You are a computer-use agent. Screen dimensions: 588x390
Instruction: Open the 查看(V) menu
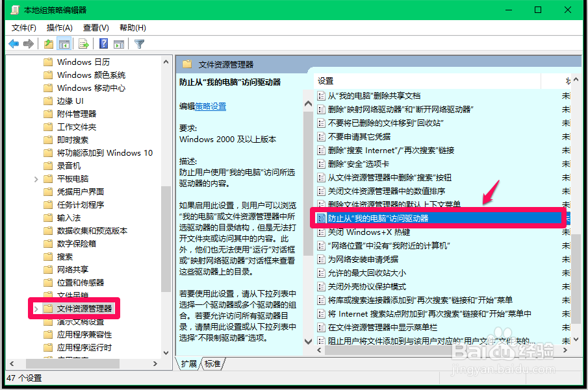click(x=96, y=28)
